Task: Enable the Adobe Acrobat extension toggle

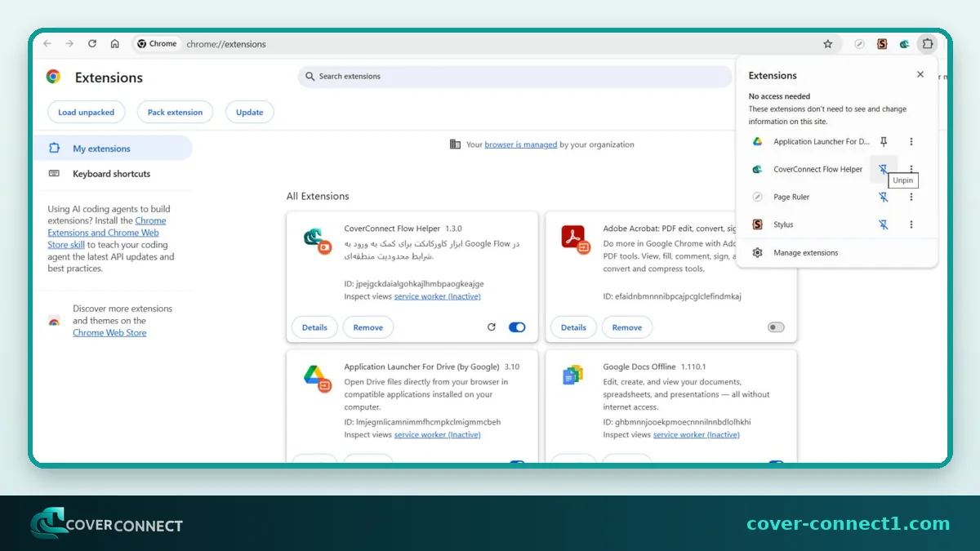Action: tap(776, 327)
